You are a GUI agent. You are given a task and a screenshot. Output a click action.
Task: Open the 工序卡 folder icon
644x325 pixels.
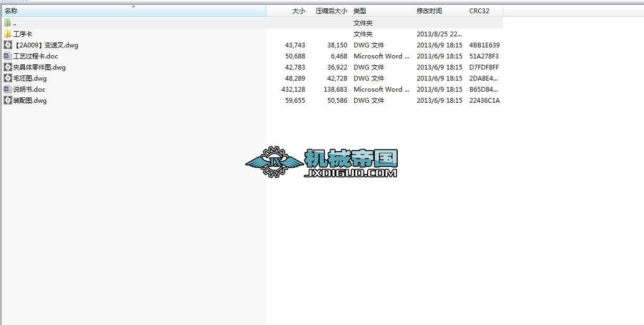click(7, 34)
